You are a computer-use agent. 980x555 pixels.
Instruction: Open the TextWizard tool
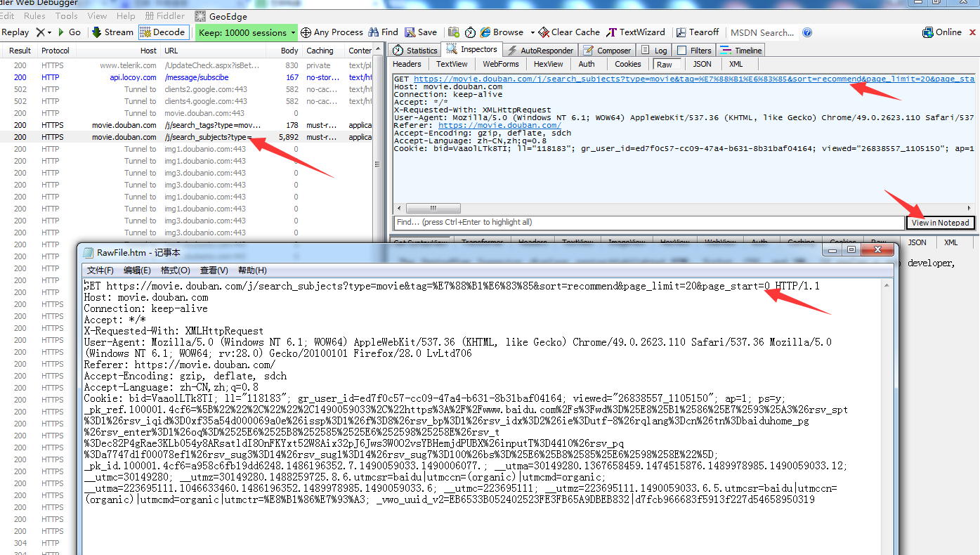pos(636,32)
